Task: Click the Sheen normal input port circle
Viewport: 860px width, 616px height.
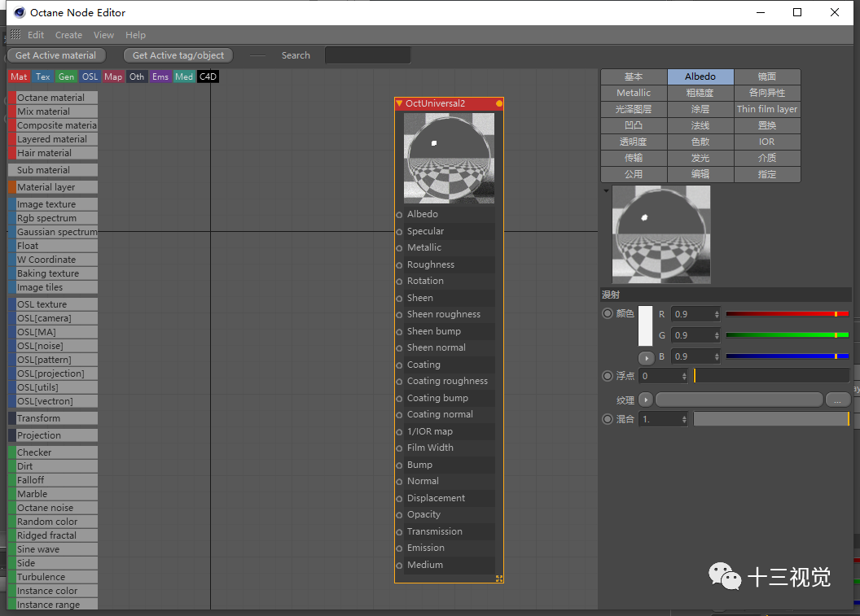Action: coord(399,348)
